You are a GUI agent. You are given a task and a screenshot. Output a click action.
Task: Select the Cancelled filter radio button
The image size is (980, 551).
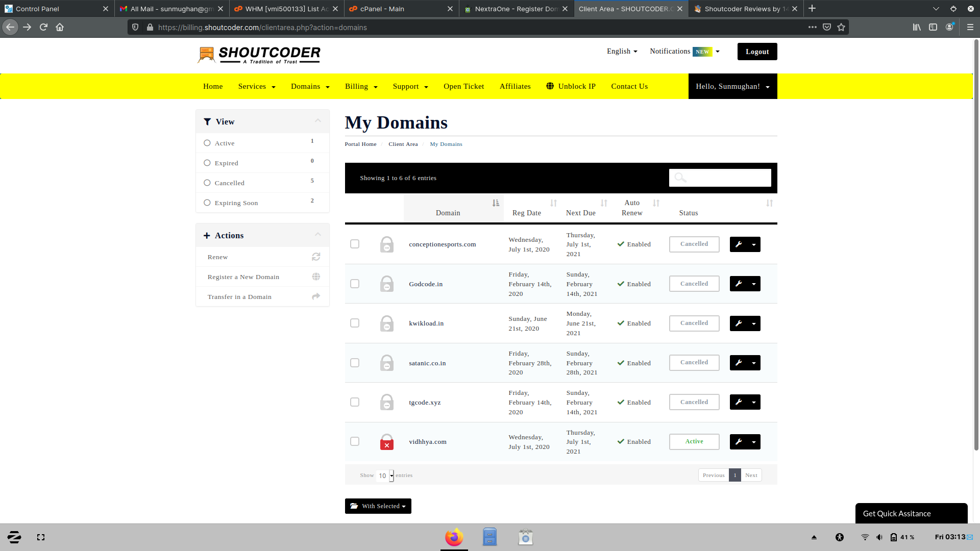coord(207,183)
